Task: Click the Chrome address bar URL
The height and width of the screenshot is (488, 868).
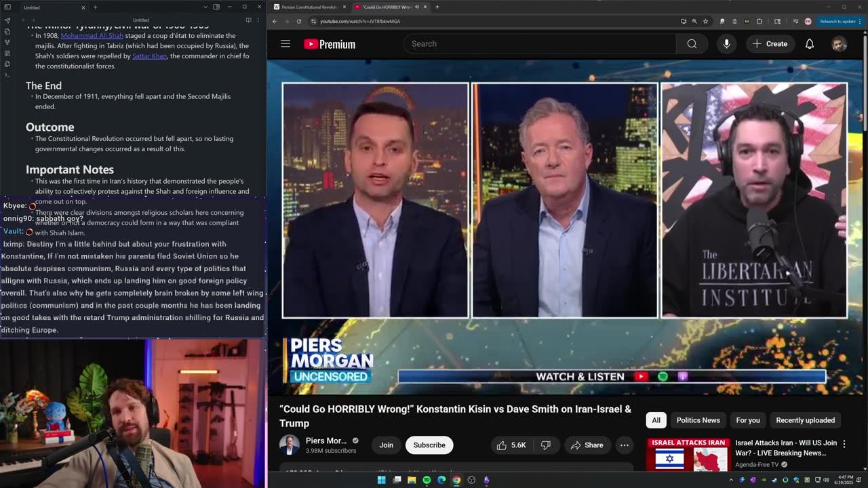Action: (x=359, y=21)
